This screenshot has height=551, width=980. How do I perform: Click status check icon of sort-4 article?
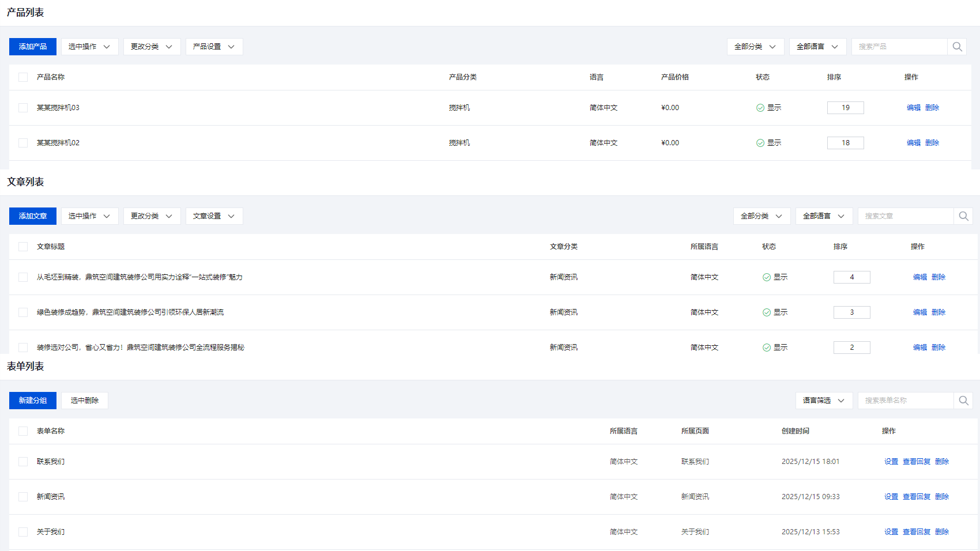tap(767, 277)
